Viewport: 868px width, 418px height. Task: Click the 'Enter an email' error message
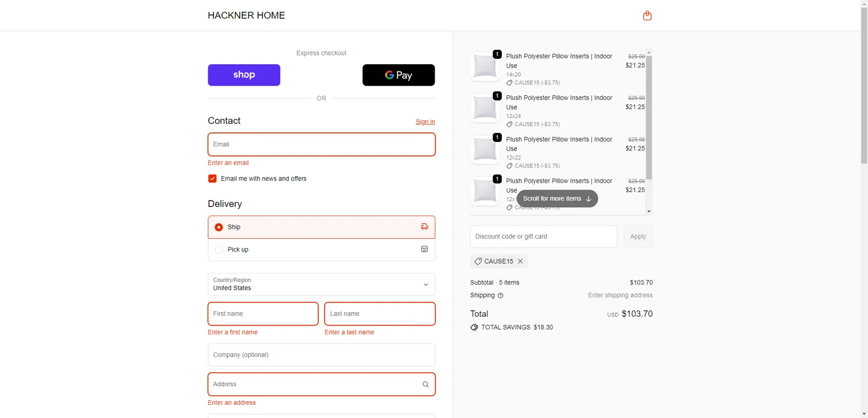tap(228, 163)
